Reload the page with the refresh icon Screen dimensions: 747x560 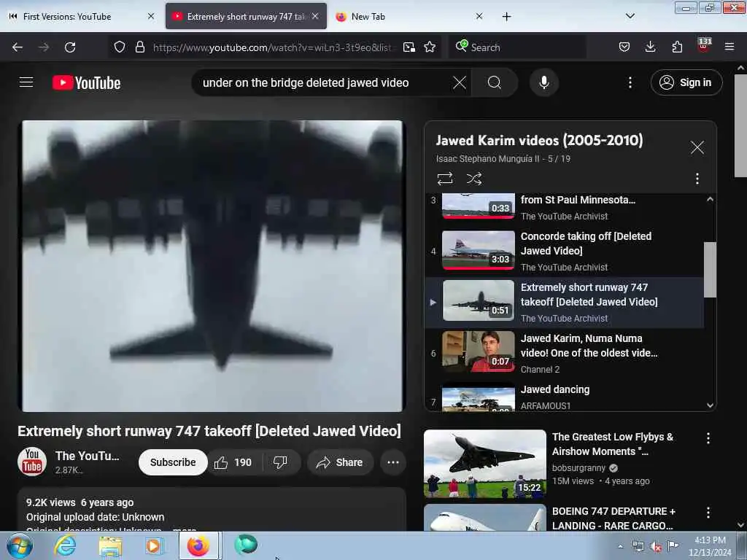coord(70,47)
